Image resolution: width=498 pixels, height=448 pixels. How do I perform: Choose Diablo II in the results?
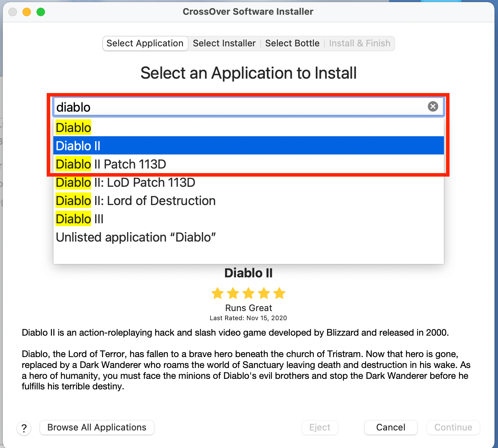click(x=249, y=145)
